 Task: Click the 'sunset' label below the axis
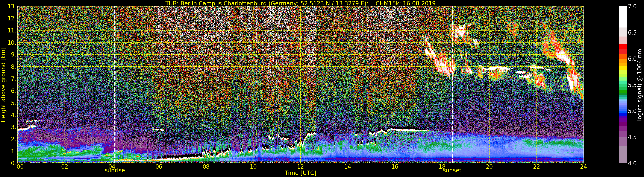(452, 171)
